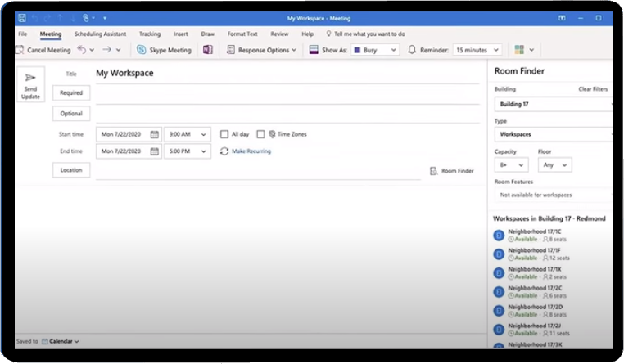Open the Reminder 15 minutes dropdown
Image resolution: width=624 pixels, height=364 pixels.
click(477, 50)
